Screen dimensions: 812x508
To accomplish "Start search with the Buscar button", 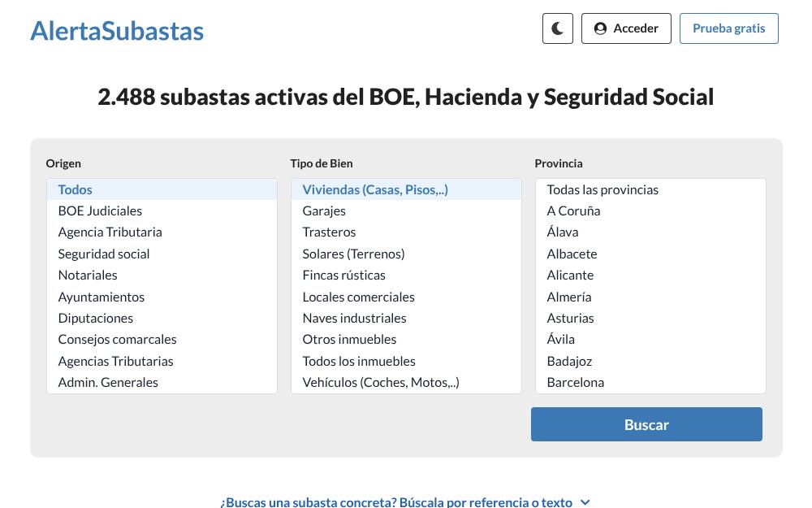I will click(x=646, y=424).
